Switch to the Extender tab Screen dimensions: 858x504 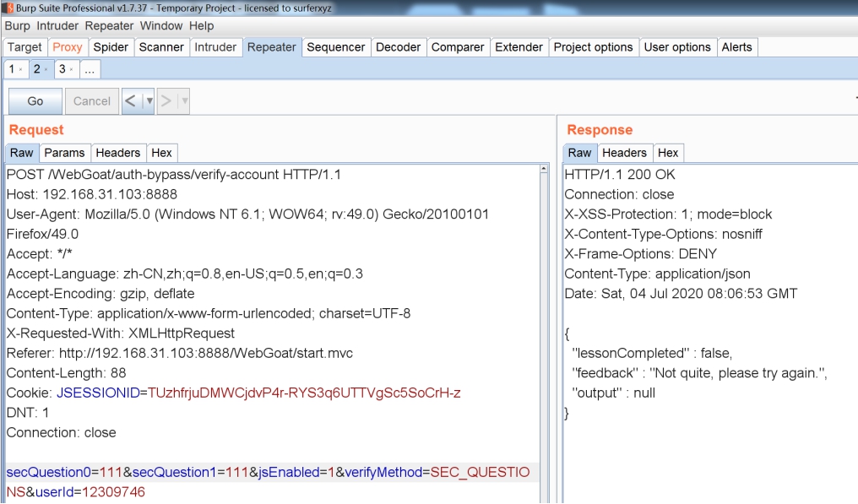[519, 47]
